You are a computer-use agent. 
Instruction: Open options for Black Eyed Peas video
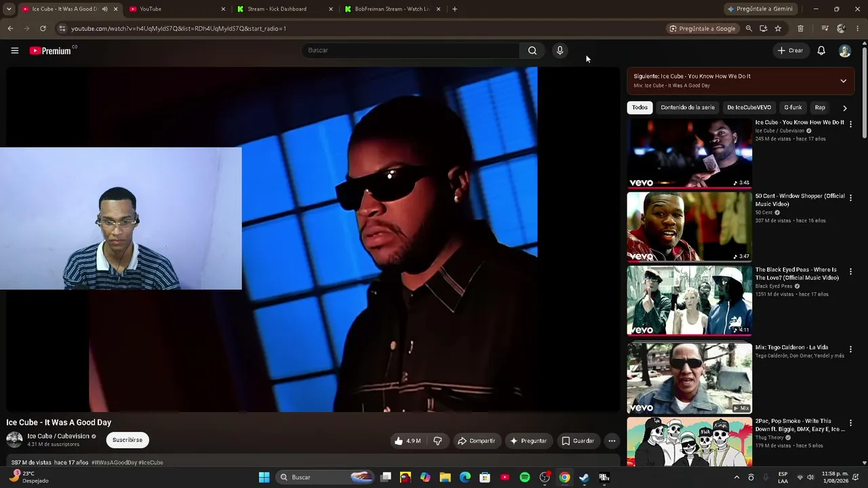pyautogui.click(x=850, y=271)
